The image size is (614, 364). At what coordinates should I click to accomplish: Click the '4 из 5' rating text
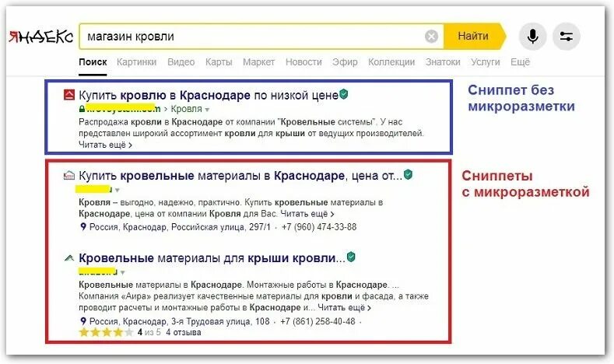click(x=149, y=333)
